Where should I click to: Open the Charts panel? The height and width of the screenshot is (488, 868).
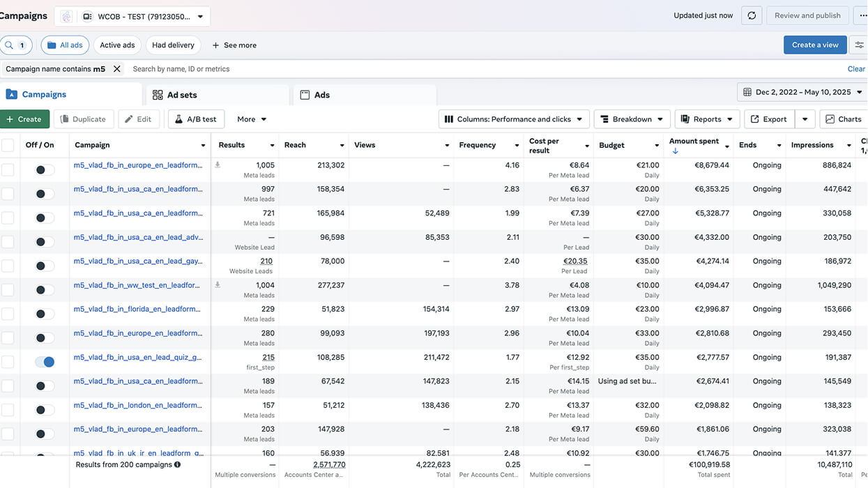(x=844, y=119)
